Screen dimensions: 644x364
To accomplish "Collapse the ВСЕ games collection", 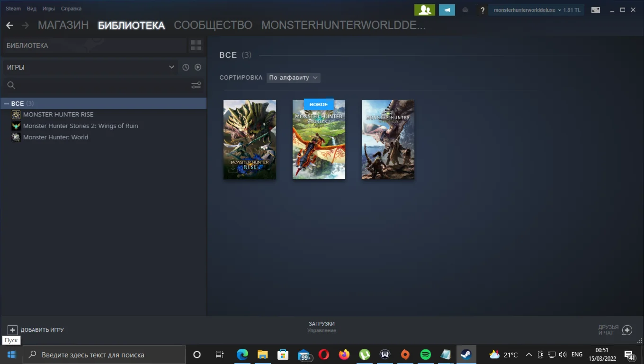I will tap(7, 103).
